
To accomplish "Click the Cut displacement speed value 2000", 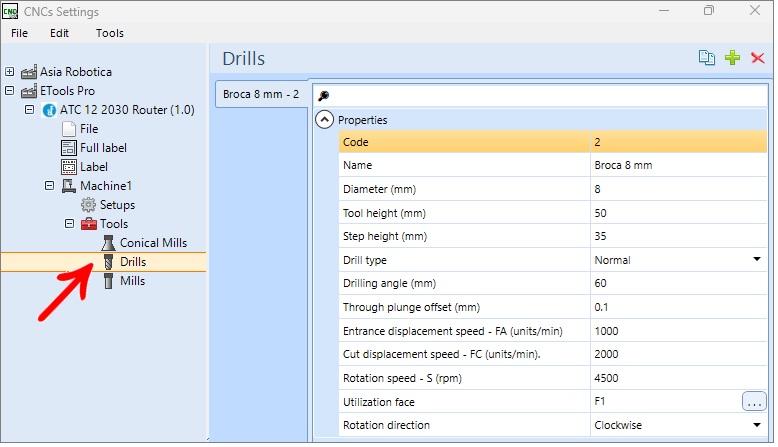I will click(678, 354).
